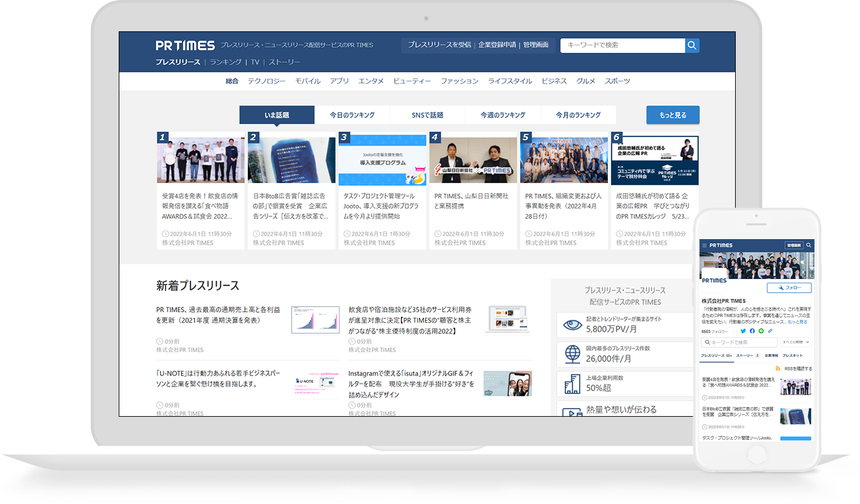This screenshot has width=860, height=504.
Task: Select the いま話題 tab
Action: (x=277, y=115)
